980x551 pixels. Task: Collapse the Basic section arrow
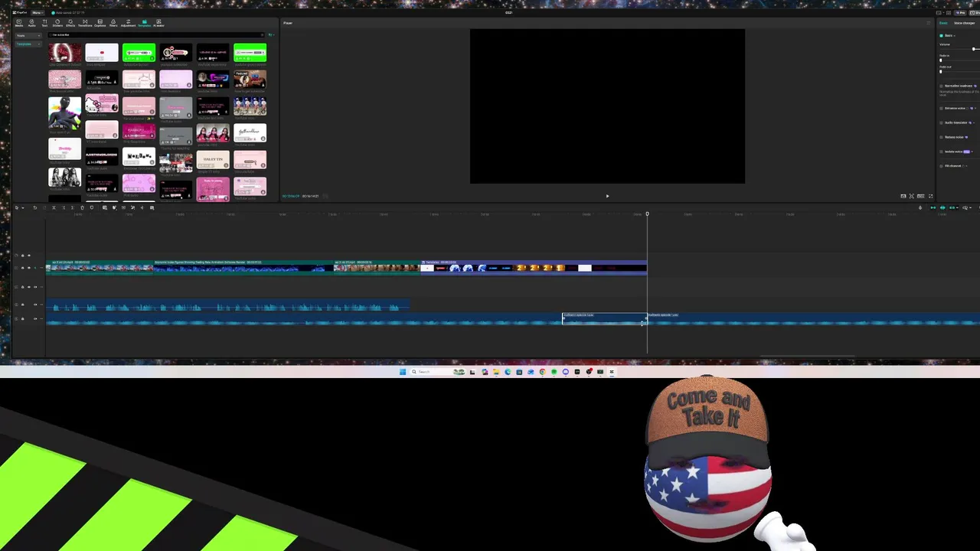pos(955,36)
